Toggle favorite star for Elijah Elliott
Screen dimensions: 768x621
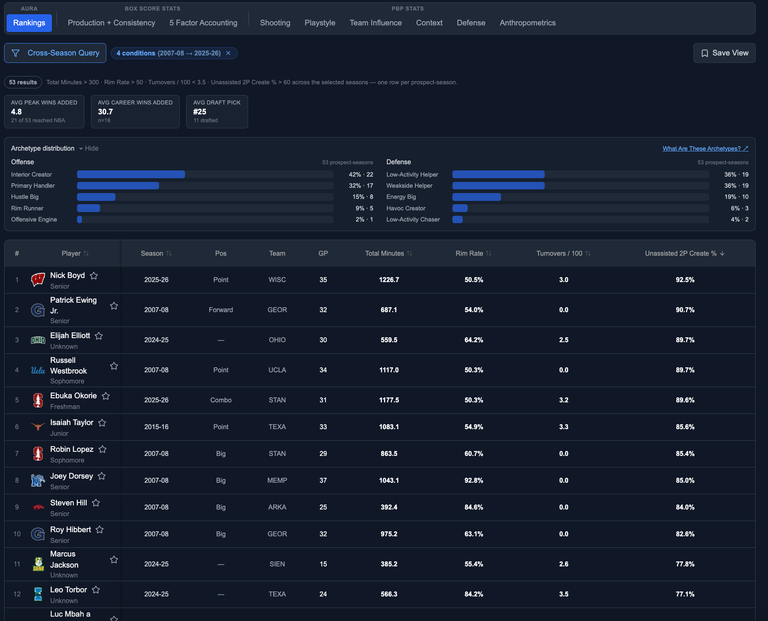click(99, 336)
